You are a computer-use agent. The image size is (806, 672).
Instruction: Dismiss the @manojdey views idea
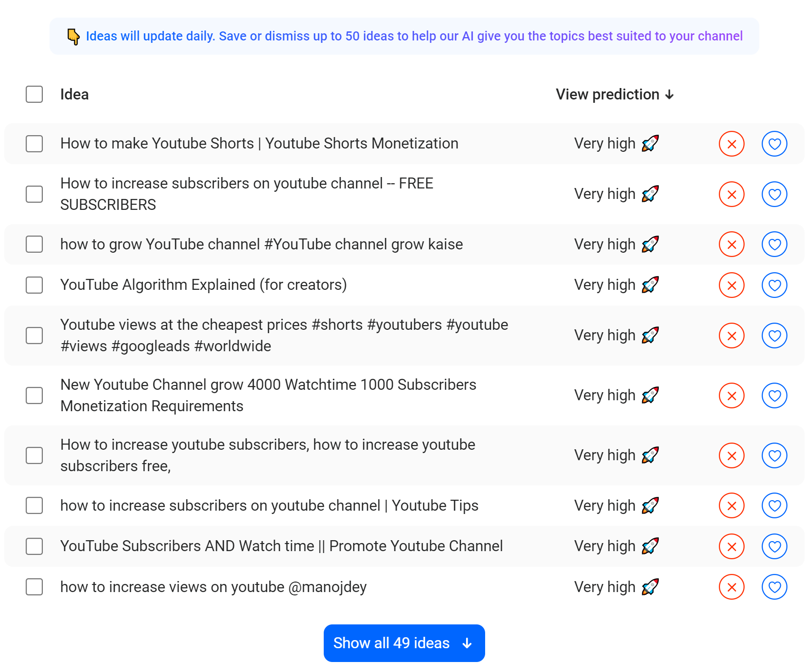(731, 587)
